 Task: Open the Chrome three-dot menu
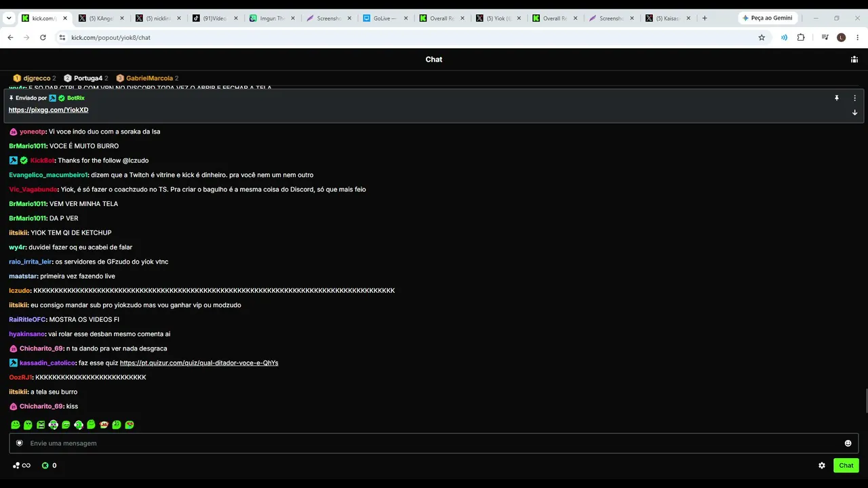click(858, 38)
